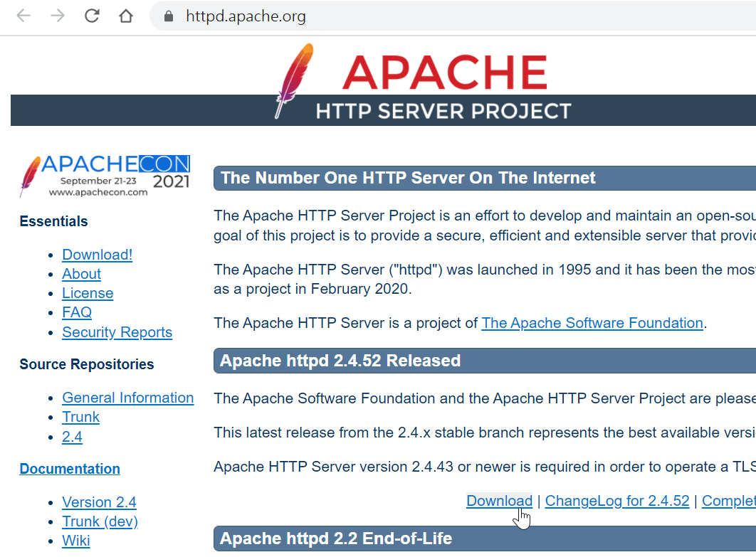Click the 'Apache httpd 2.4.52 Released' heading
Image resolution: width=756 pixels, height=557 pixels.
click(340, 361)
